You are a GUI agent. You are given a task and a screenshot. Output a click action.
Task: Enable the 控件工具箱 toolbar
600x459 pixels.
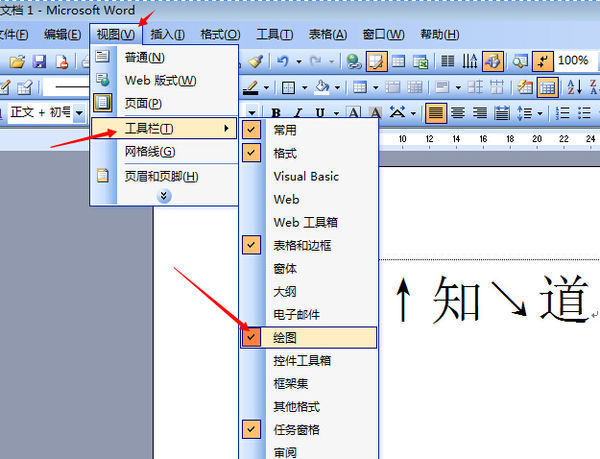(309, 360)
